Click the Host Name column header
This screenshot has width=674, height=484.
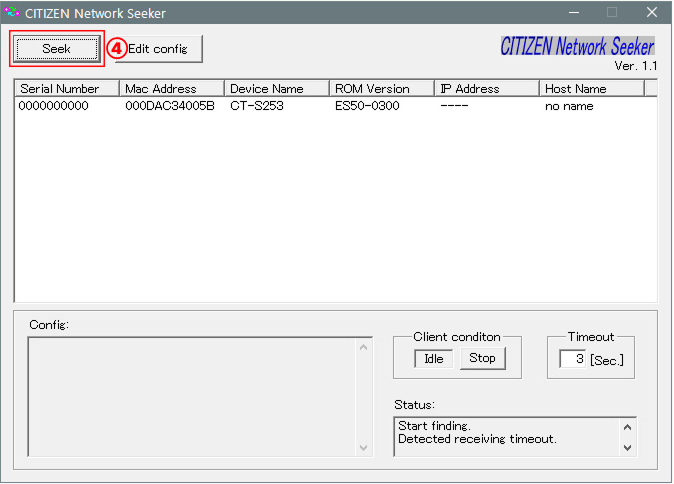[x=590, y=89]
